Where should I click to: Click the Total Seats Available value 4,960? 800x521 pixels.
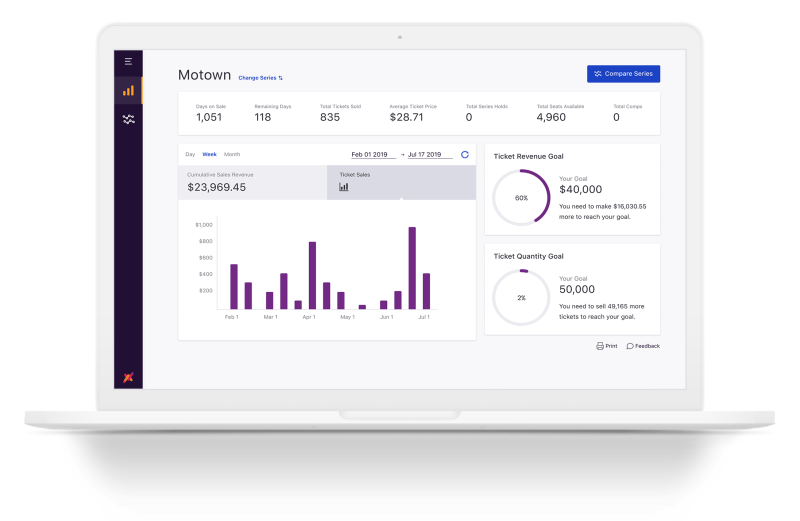tap(551, 117)
